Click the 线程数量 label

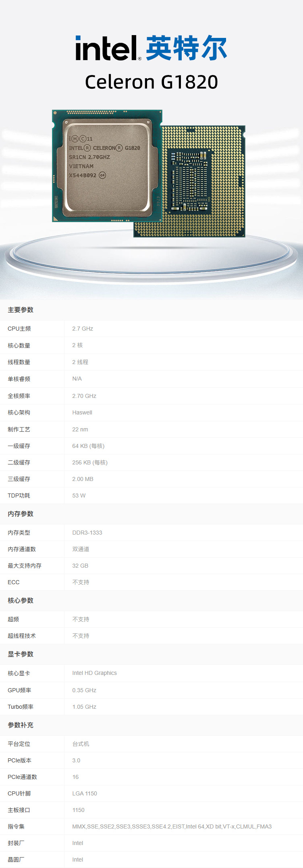[x=19, y=362]
